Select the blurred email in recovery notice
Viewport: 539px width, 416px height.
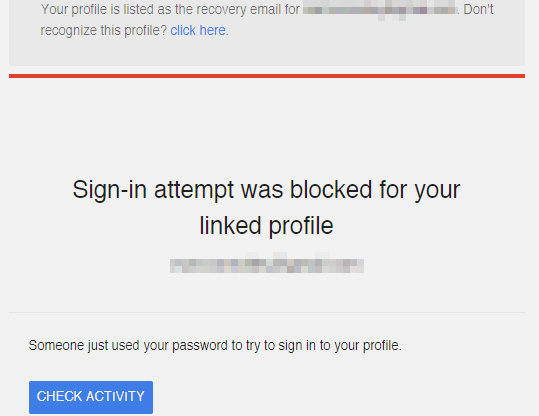[x=380, y=10]
